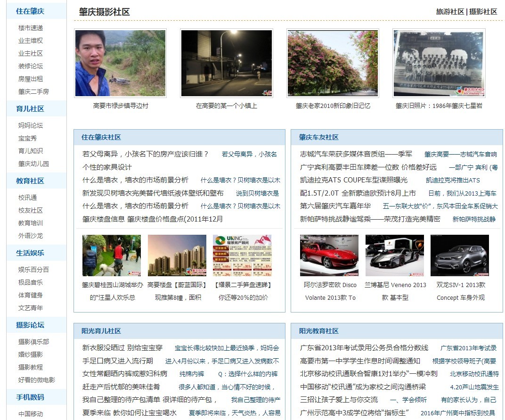Image resolution: width=505 pixels, height=420 pixels.
Task: Open 体育健身 link
Action: [31, 295]
